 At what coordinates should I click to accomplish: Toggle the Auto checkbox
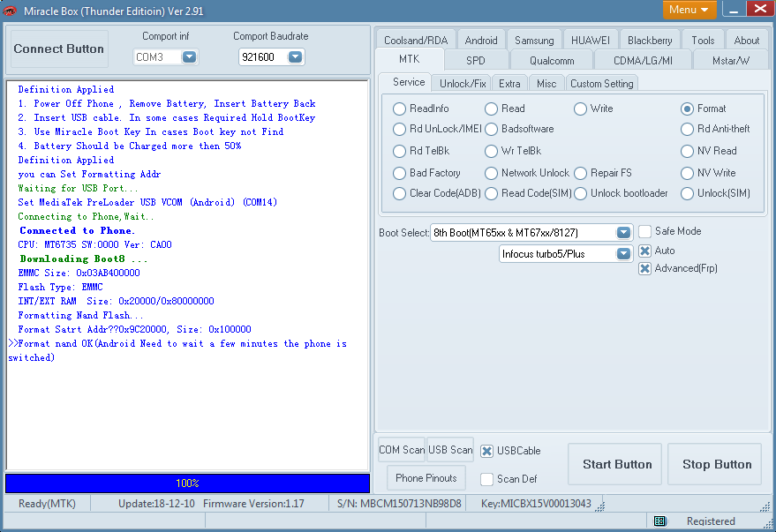point(644,251)
